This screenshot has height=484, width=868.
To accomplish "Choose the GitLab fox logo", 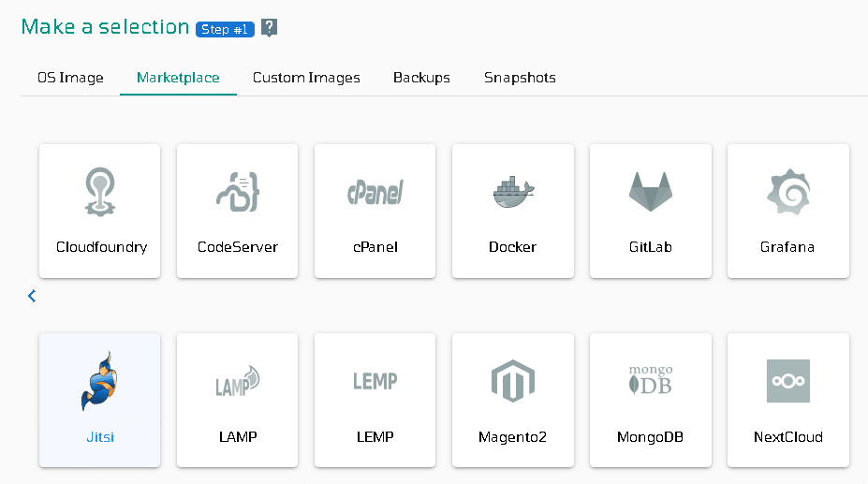I will coord(651,192).
